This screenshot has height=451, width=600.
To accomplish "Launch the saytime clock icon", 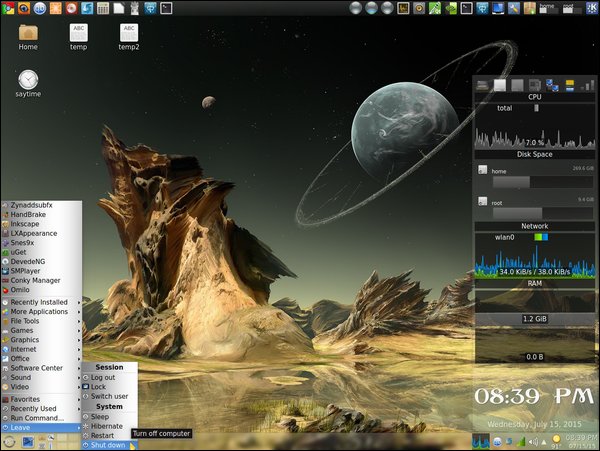I will 28,83.
